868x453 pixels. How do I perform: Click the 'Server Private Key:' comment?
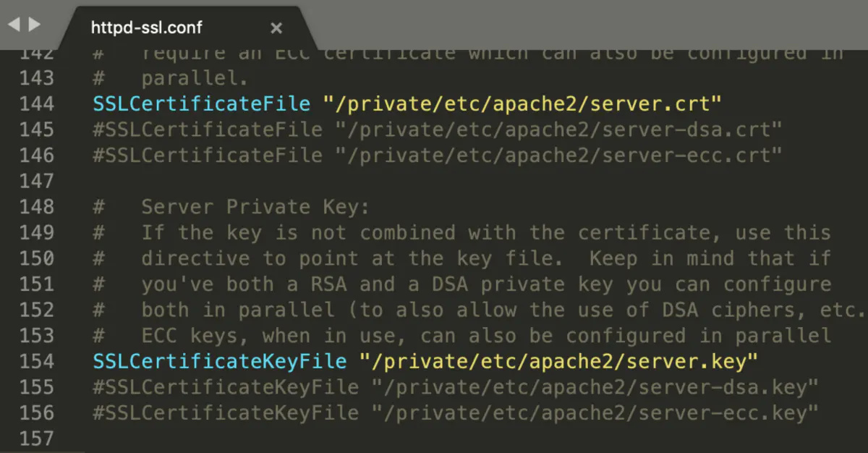255,207
